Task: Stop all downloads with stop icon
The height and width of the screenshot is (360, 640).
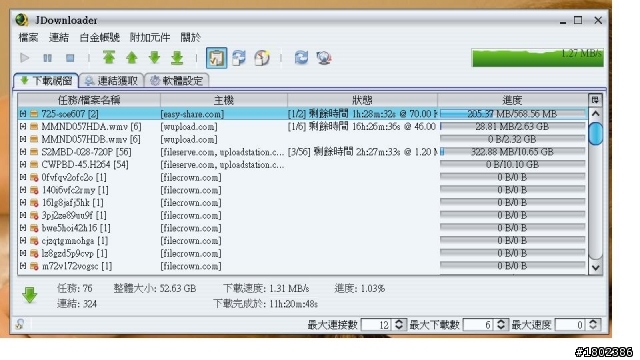Action: coord(70,58)
